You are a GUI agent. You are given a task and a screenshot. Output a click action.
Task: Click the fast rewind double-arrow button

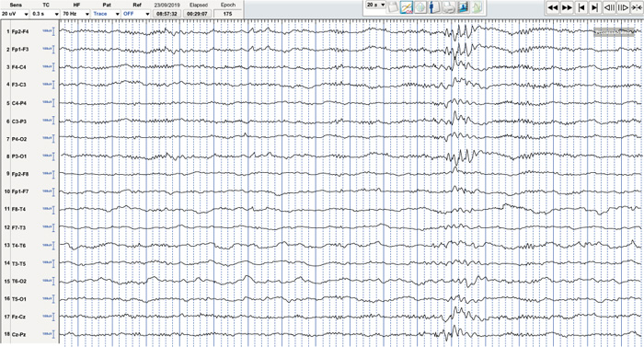click(553, 7)
